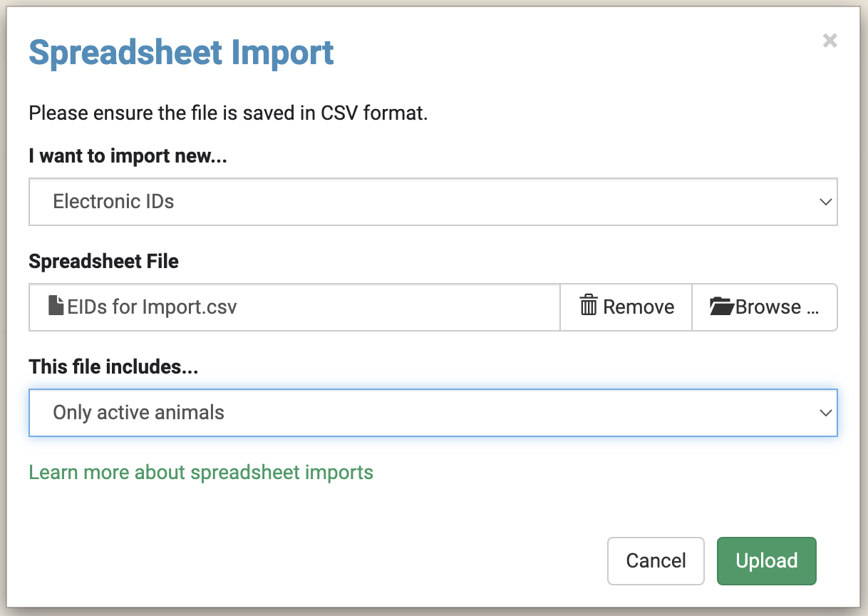
Task: Upload the selected CSV file
Action: [x=766, y=561]
